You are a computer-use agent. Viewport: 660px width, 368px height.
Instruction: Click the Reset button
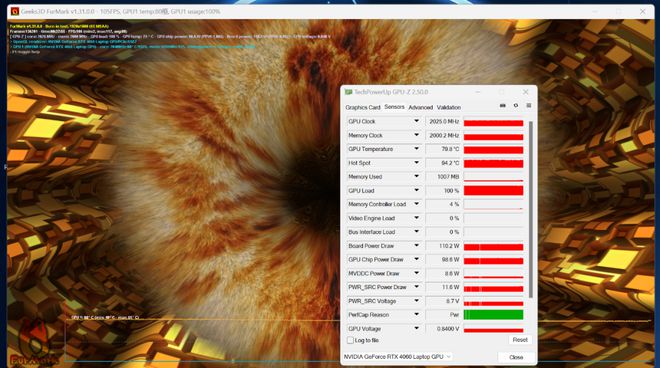(520, 340)
